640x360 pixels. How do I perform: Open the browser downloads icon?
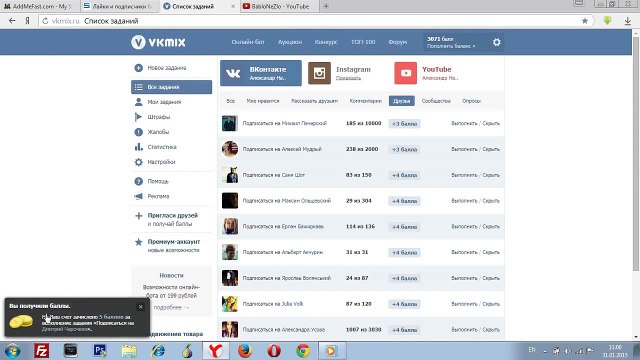point(628,21)
